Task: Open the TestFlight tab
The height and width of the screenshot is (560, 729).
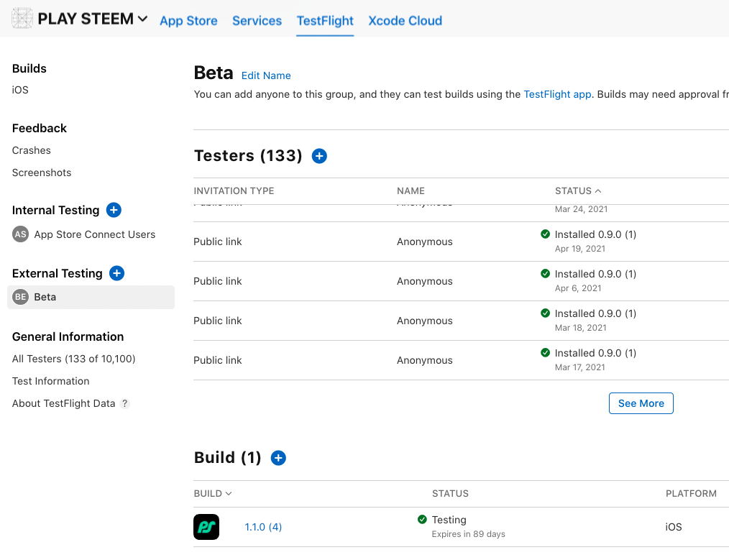Action: [325, 21]
